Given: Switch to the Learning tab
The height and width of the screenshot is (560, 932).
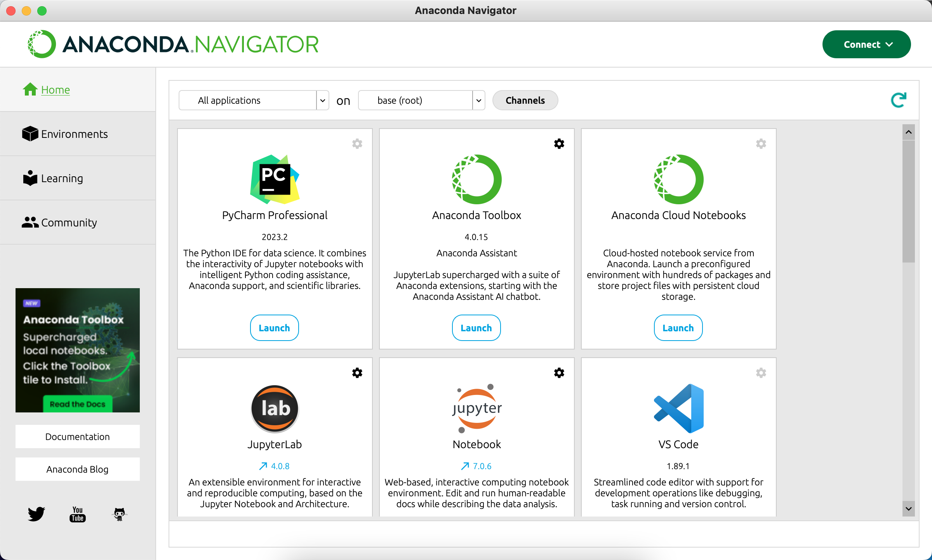Looking at the screenshot, I should (x=78, y=178).
